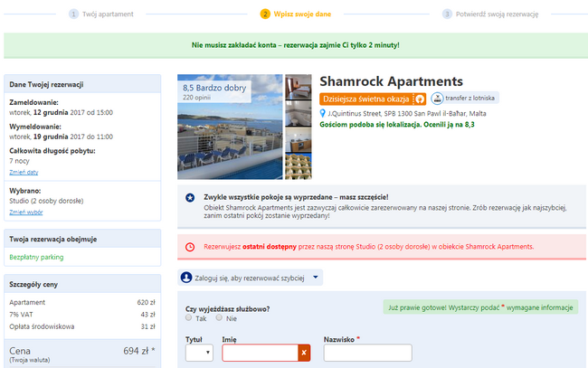Open the bedroom thumbnail photo
Viewport: 588px width, 368px height.
coord(299,87)
